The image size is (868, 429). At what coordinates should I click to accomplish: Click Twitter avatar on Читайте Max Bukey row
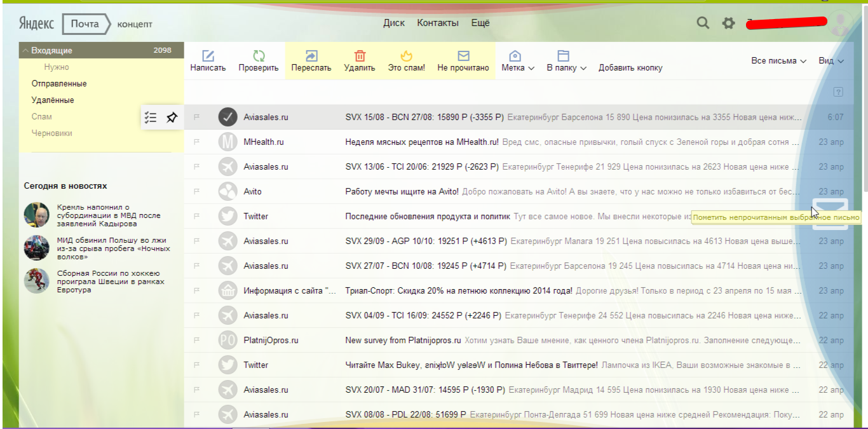pos(227,365)
